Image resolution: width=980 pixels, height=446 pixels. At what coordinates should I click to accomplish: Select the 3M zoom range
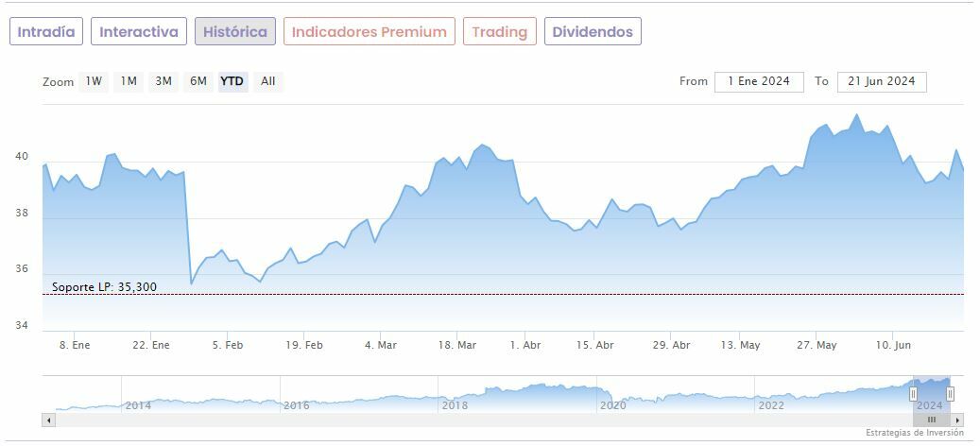163,81
